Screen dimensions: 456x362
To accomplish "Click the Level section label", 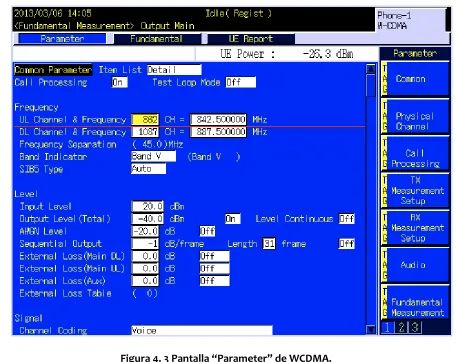I will (26, 194).
